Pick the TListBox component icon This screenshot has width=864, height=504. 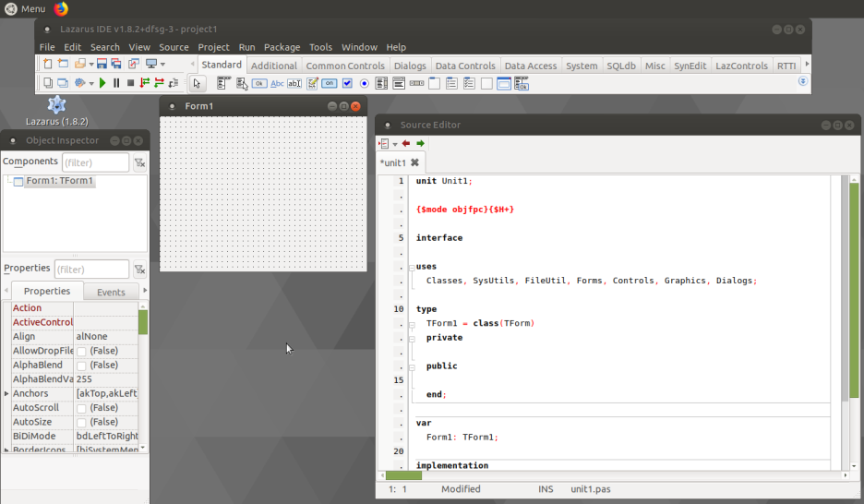pyautogui.click(x=381, y=84)
